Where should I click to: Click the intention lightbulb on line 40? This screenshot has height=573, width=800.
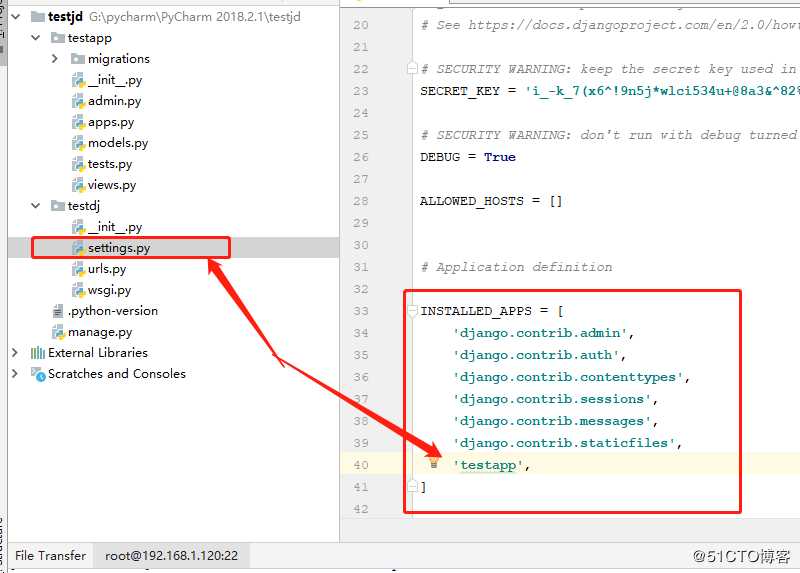434,463
